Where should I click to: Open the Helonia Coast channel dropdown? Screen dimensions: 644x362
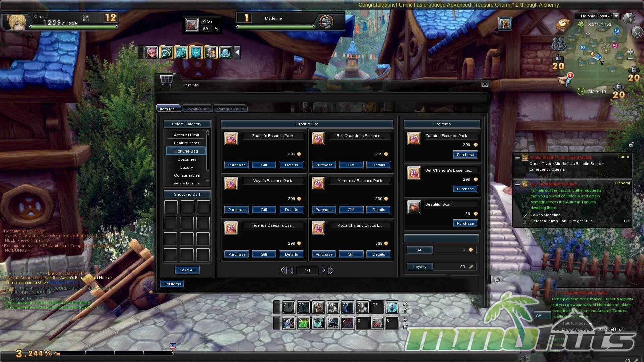tap(616, 16)
